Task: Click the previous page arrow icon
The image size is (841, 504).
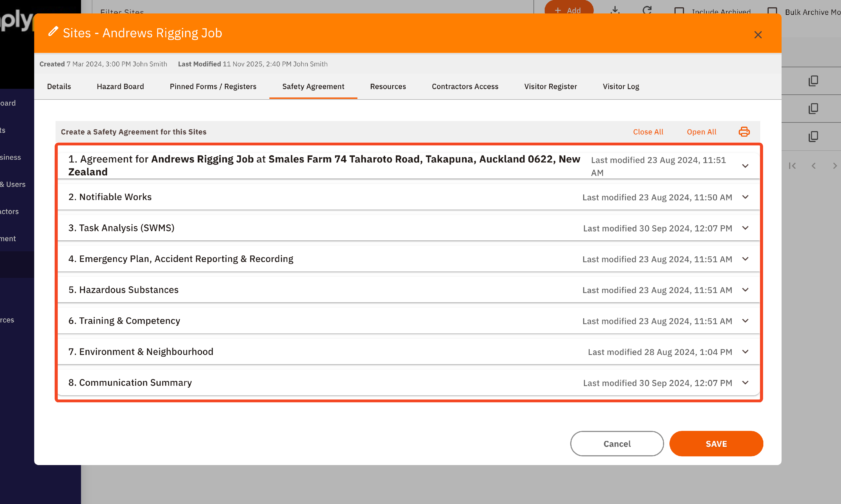Action: point(814,166)
